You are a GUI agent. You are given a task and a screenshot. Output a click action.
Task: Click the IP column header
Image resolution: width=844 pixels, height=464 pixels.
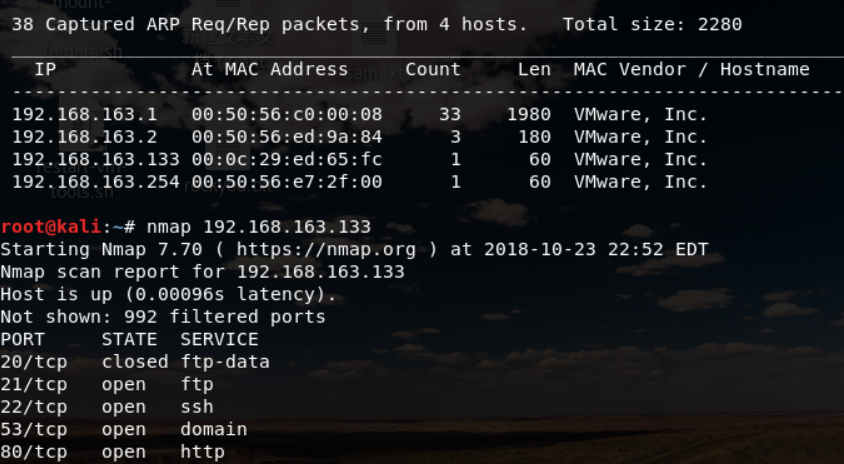click(x=45, y=69)
